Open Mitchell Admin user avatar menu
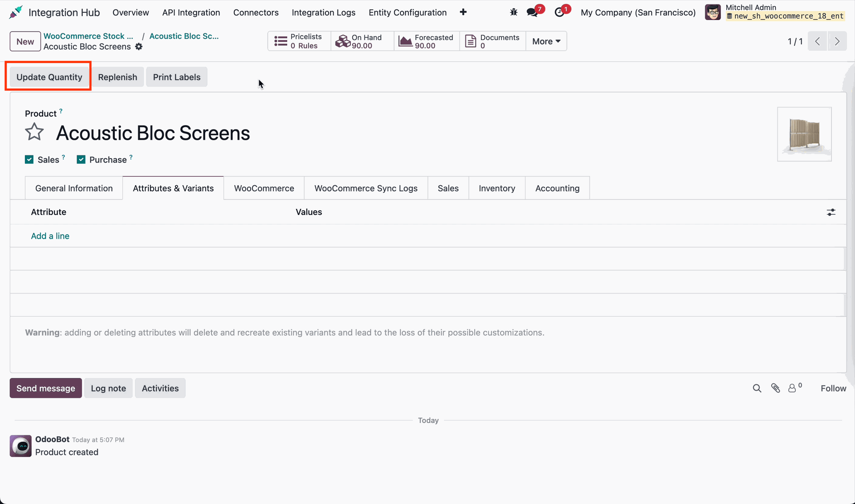This screenshot has width=855, height=504. click(x=713, y=12)
